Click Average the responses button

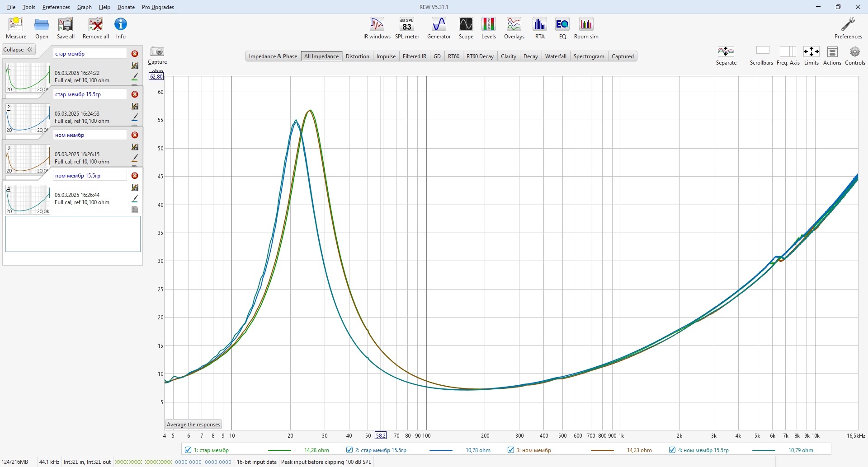tap(193, 425)
